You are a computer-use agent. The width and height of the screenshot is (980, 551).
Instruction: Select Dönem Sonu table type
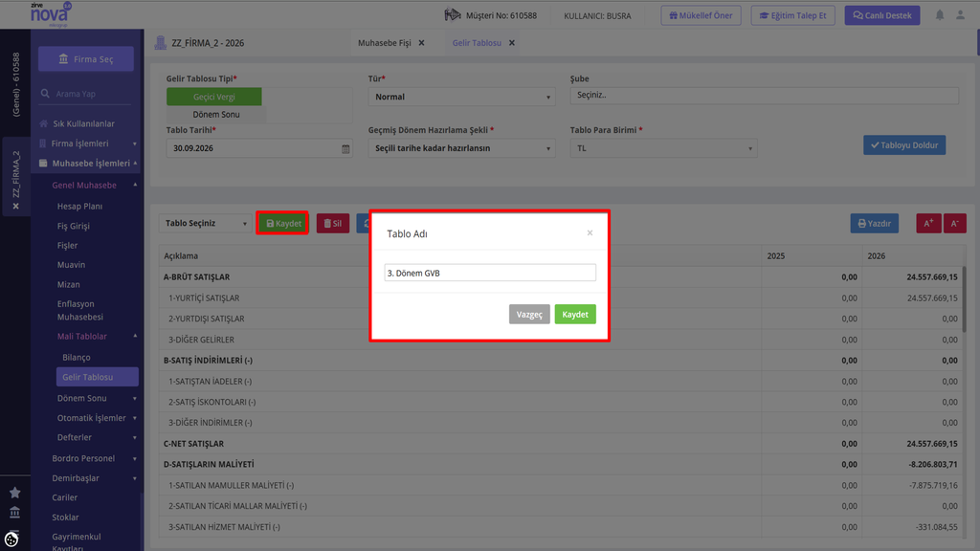[x=216, y=115]
